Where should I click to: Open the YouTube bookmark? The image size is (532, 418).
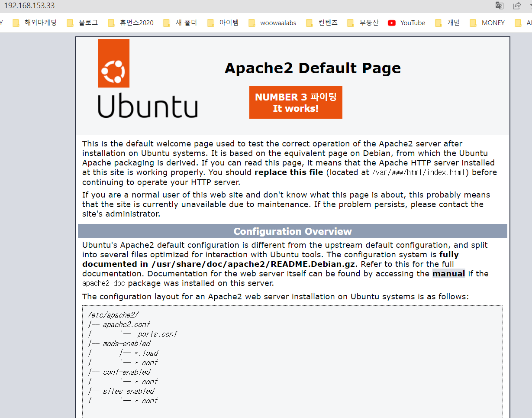407,23
